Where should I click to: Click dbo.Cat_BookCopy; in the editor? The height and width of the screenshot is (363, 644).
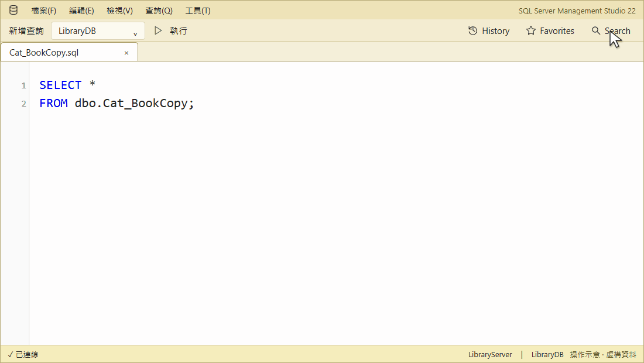pos(134,103)
